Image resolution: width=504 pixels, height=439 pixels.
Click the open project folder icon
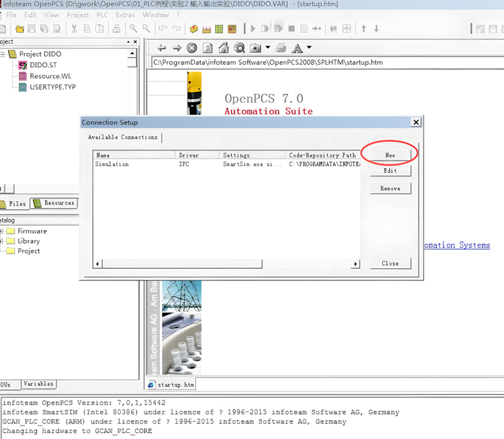(19, 29)
